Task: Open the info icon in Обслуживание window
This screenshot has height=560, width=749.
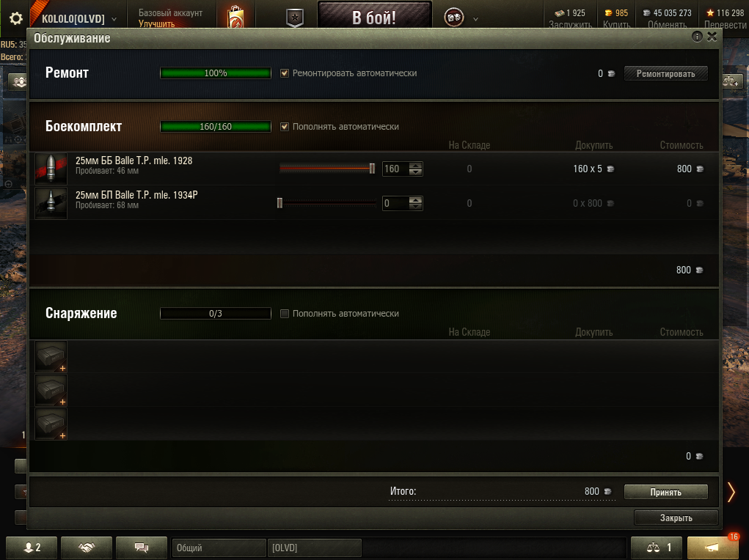Action: [x=697, y=37]
